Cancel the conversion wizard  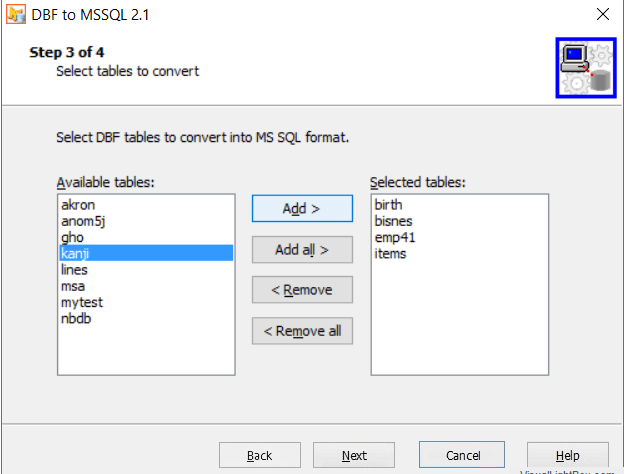click(462, 454)
